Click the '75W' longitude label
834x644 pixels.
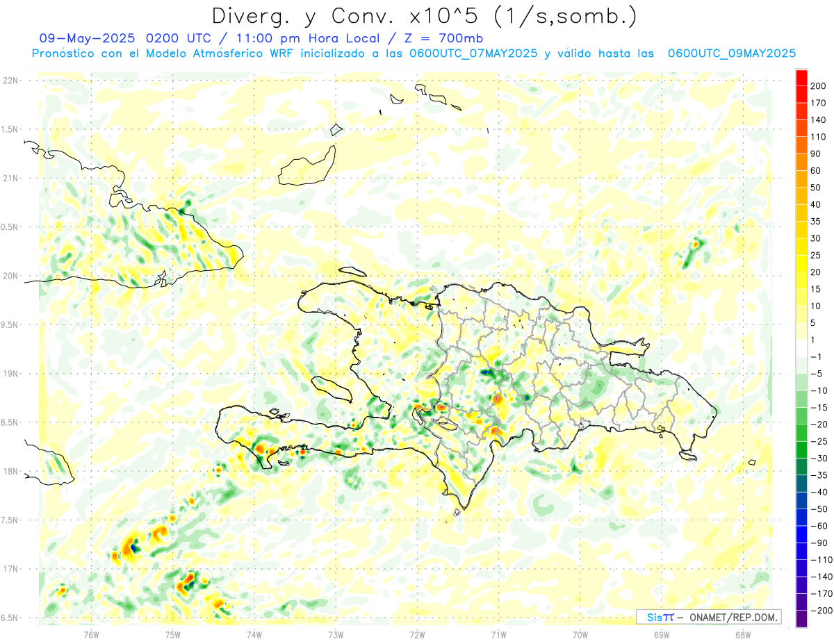click(x=172, y=634)
